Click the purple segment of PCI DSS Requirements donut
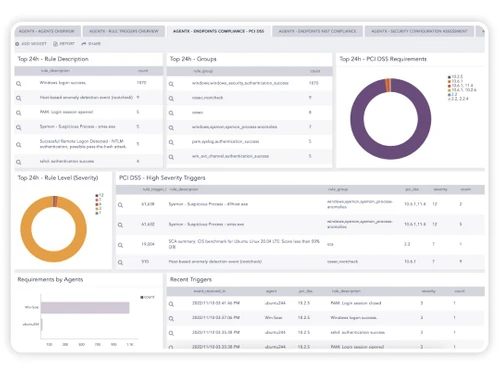500x375 pixels. click(x=391, y=153)
